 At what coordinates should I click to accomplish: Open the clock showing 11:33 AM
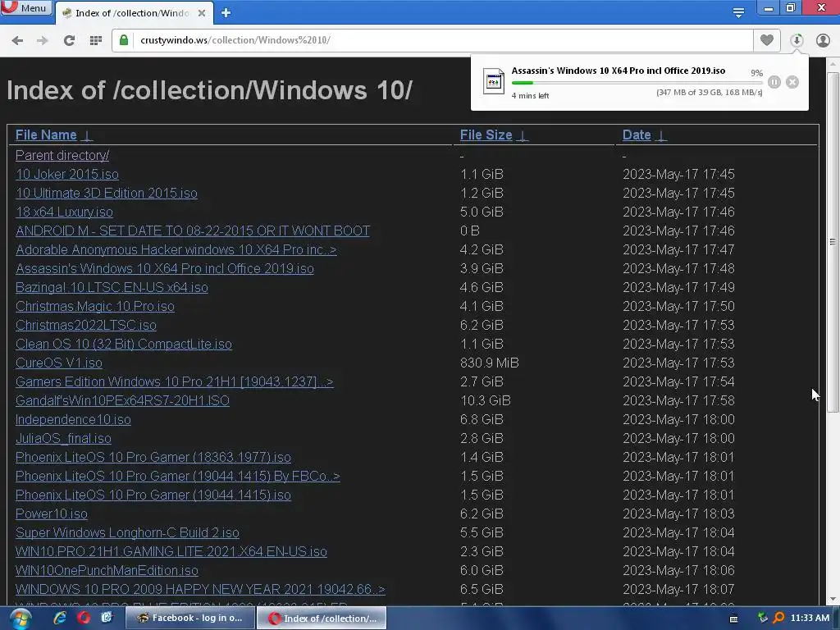pyautogui.click(x=810, y=619)
